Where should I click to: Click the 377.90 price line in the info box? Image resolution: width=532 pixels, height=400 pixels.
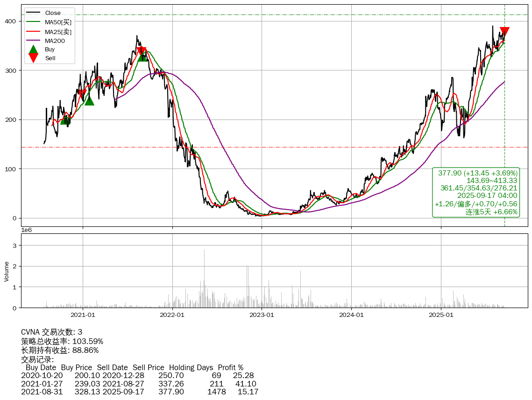click(478, 173)
